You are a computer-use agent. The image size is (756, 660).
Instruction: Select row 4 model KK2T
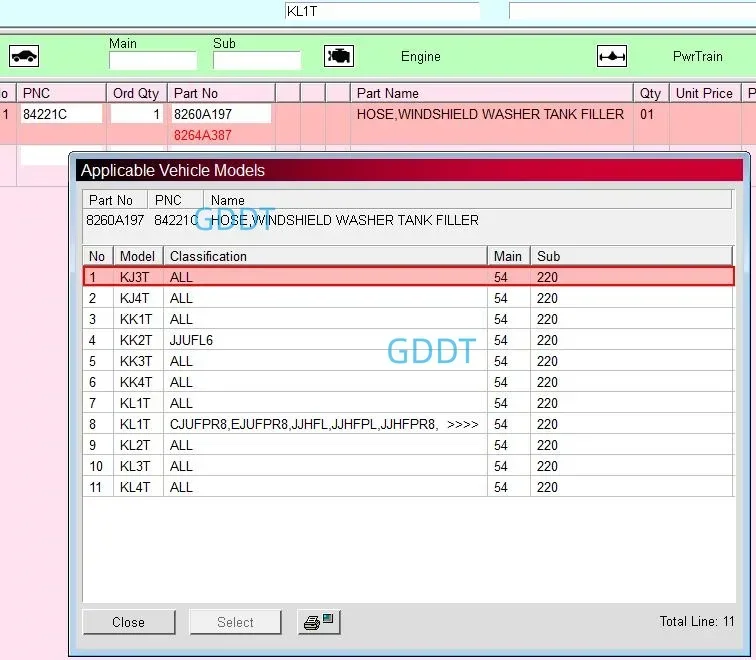(x=408, y=340)
